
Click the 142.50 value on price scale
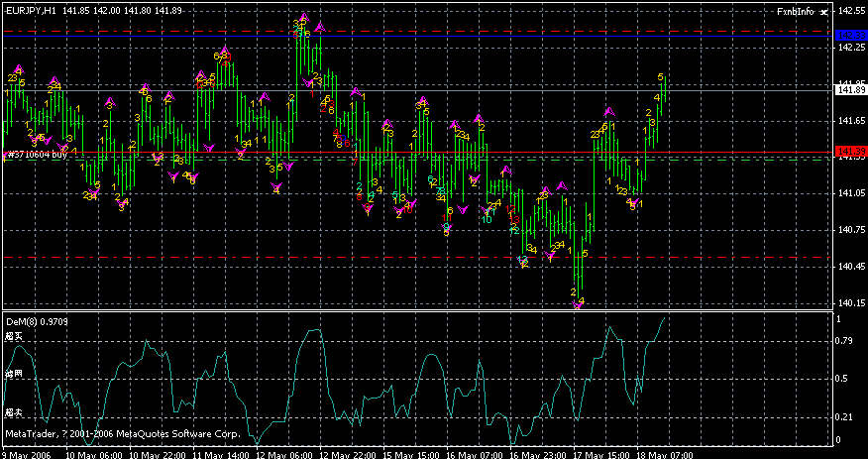[x=850, y=11]
